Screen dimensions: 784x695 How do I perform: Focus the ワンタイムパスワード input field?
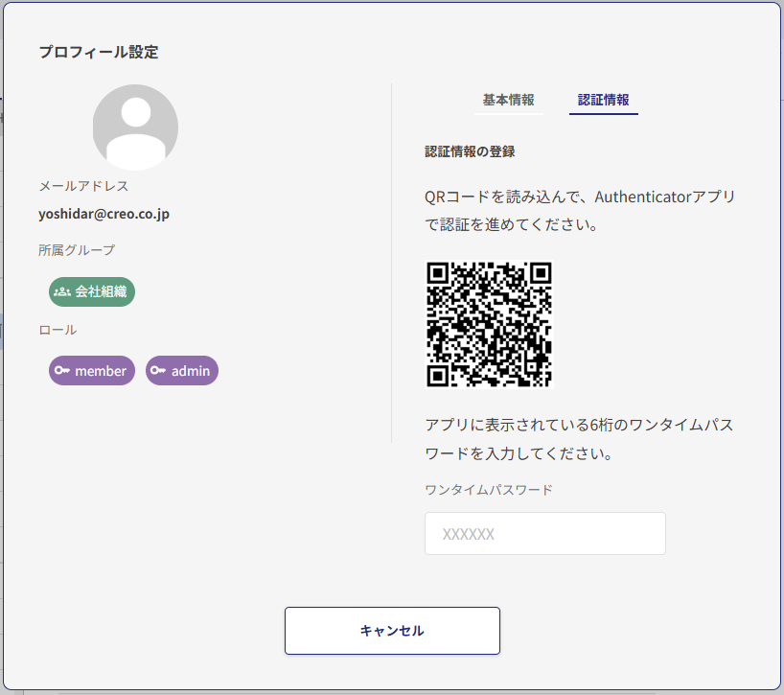(544, 533)
